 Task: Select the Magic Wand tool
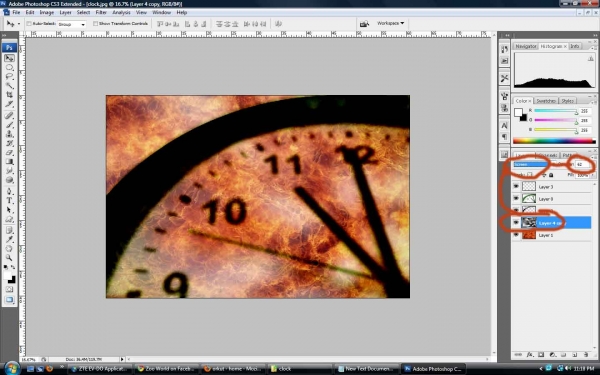pos(9,86)
